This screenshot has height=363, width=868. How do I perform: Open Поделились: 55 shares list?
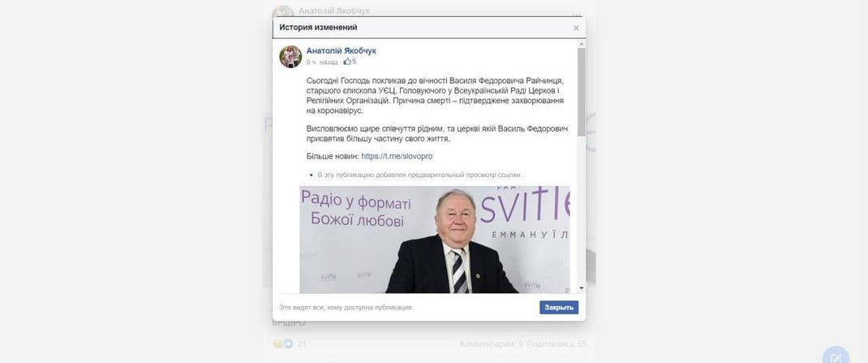tap(556, 344)
